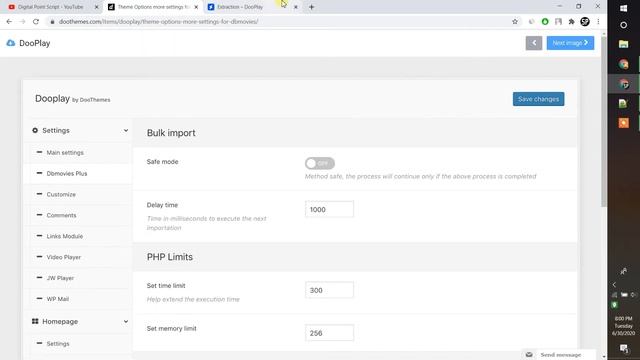640x360 pixels.
Task: Go to previous image with gray arrow button
Action: 533,43
